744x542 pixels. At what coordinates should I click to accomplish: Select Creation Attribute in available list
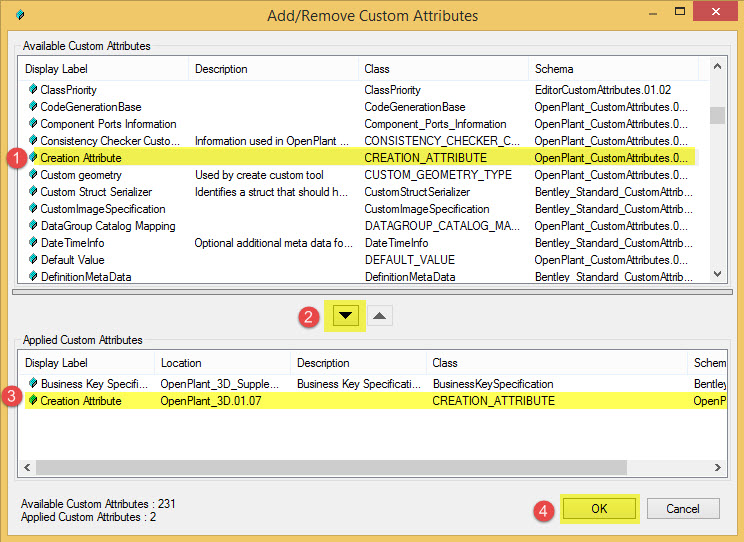pyautogui.click(x=81, y=158)
